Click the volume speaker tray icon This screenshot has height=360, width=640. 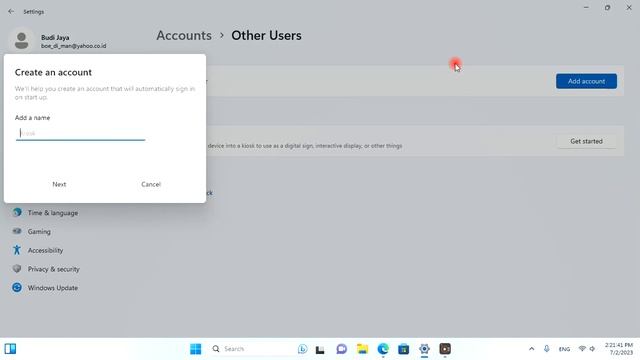[x=592, y=349]
